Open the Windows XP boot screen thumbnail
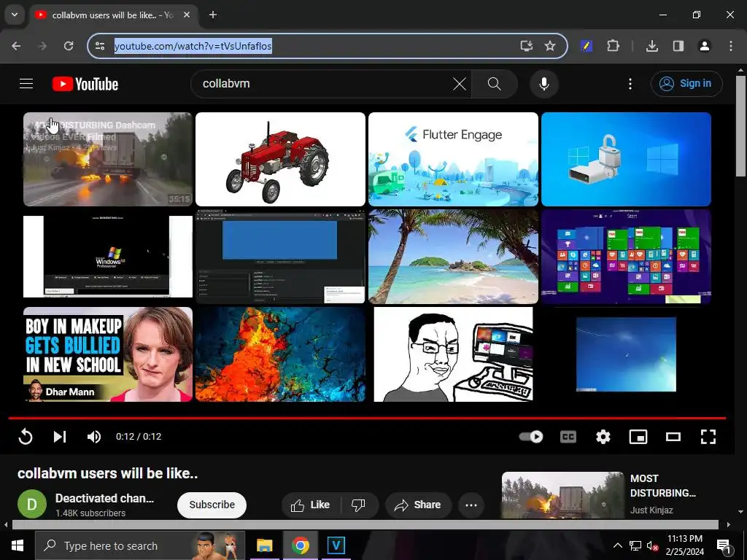747x560 pixels. click(108, 257)
